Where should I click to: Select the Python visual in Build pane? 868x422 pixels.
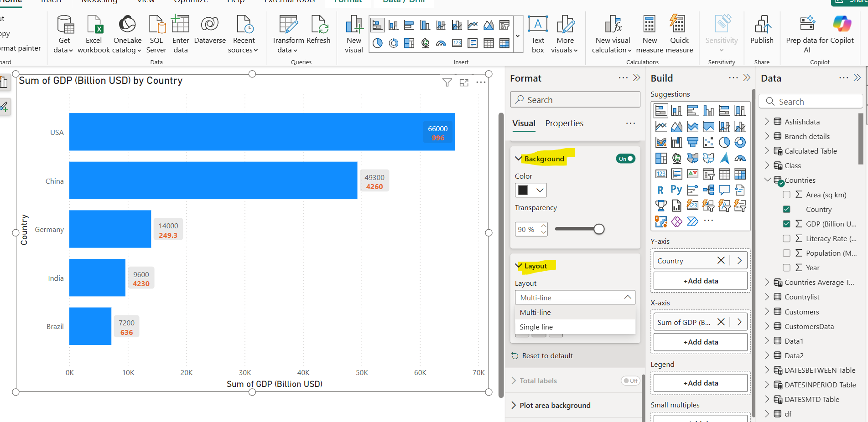tap(676, 190)
